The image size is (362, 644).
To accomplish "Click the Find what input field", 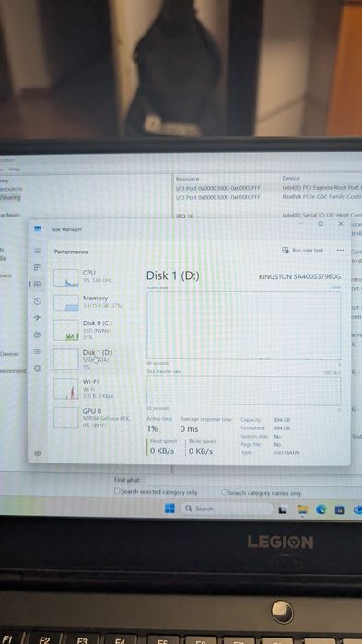I will (x=252, y=480).
